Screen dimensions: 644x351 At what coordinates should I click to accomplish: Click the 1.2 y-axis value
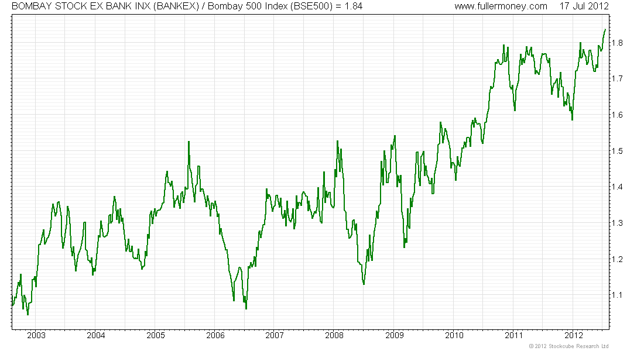pos(617,259)
